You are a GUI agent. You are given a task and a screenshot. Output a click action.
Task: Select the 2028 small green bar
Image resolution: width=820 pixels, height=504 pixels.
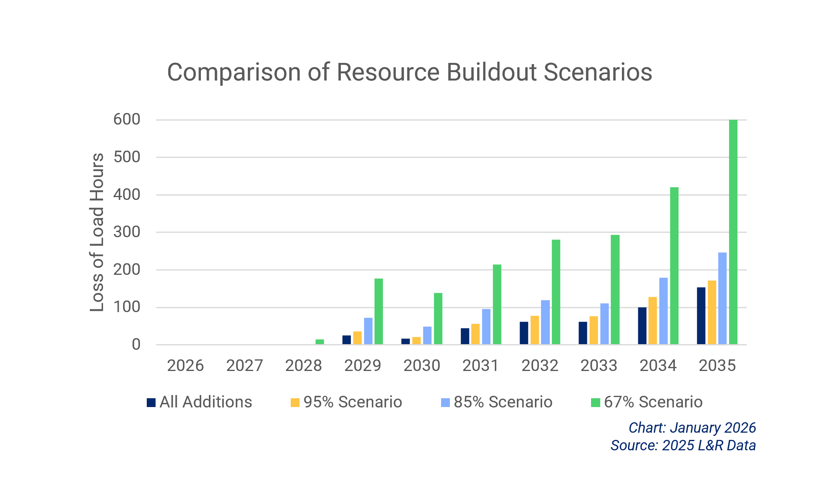pyautogui.click(x=320, y=342)
